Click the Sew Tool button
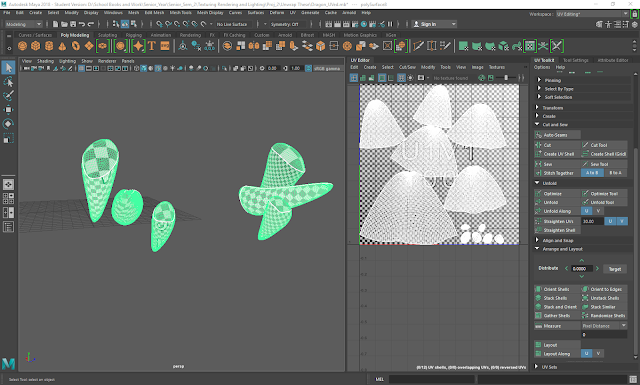This screenshot has width=640, height=385. tap(604, 164)
